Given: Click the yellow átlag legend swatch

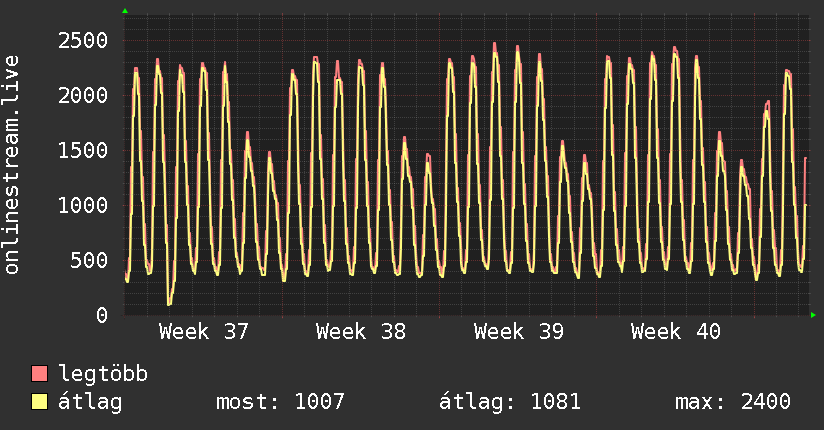Looking at the screenshot, I should click(39, 402).
